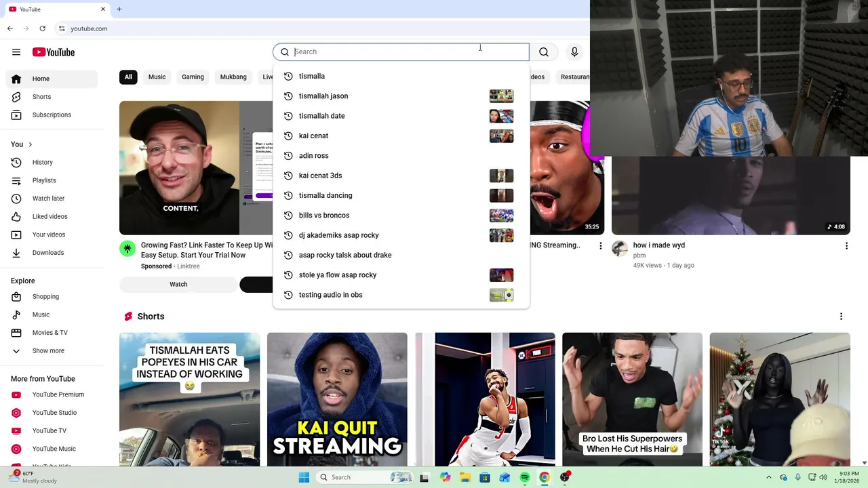Open Shorts in the sidebar
Screen dimensions: 868x488
coord(52,97)
